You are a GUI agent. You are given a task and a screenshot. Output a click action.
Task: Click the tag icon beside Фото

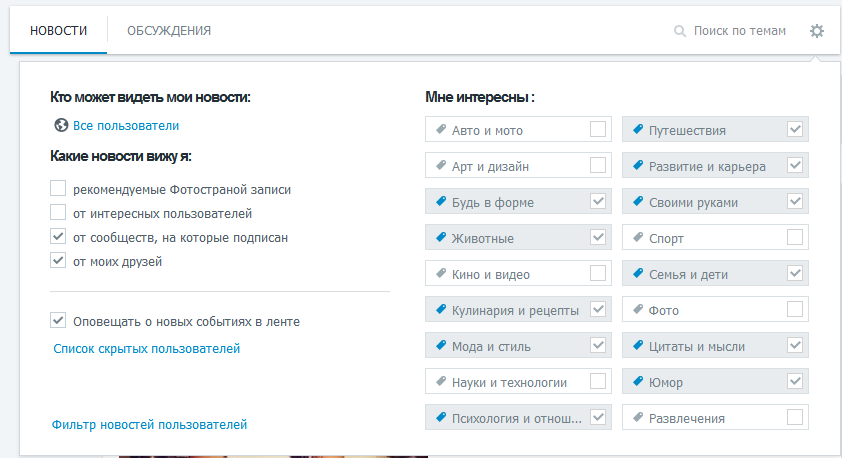tap(638, 309)
